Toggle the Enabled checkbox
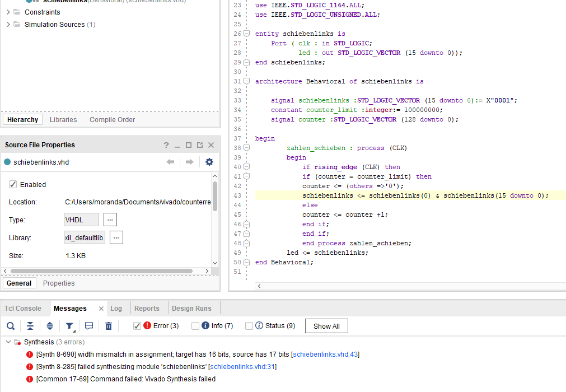This screenshot has width=566, height=392. [13, 184]
